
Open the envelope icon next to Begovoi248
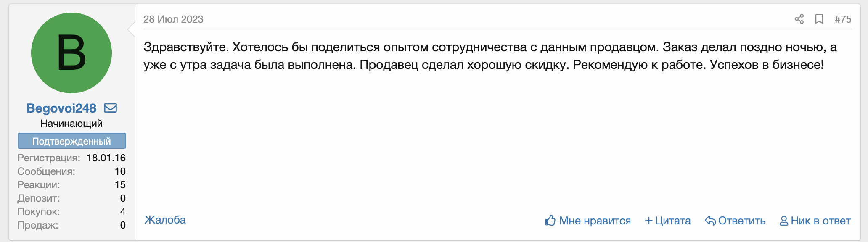111,108
